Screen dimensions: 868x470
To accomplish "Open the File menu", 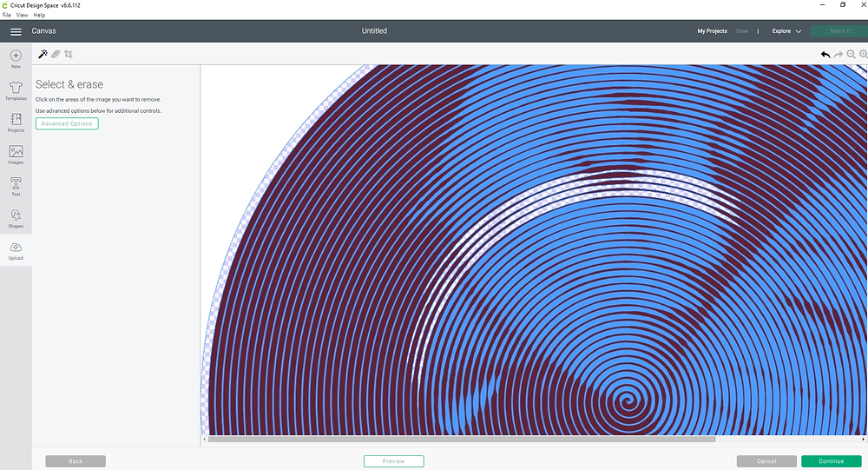I will pos(7,15).
